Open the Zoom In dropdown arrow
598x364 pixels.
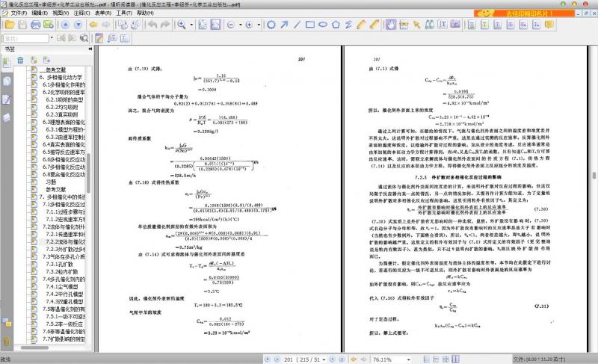point(259,25)
